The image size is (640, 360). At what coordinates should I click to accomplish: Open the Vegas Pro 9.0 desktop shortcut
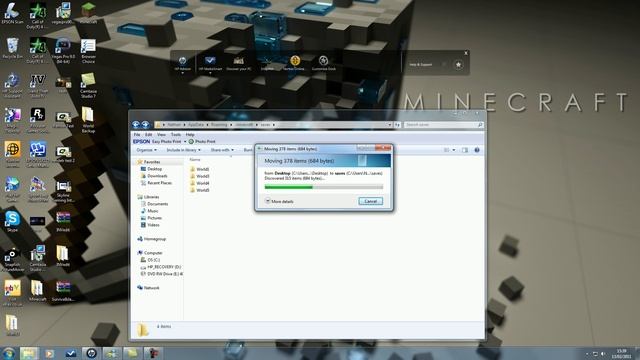pyautogui.click(x=63, y=51)
